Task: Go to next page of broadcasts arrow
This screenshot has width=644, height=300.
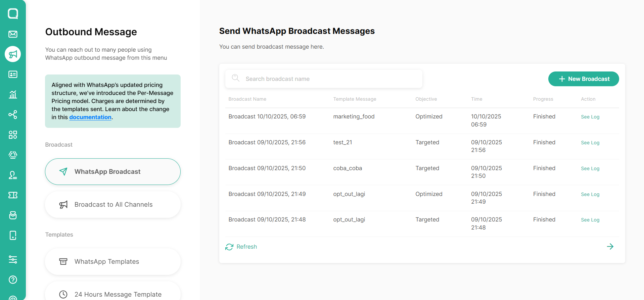Action: (x=610, y=247)
